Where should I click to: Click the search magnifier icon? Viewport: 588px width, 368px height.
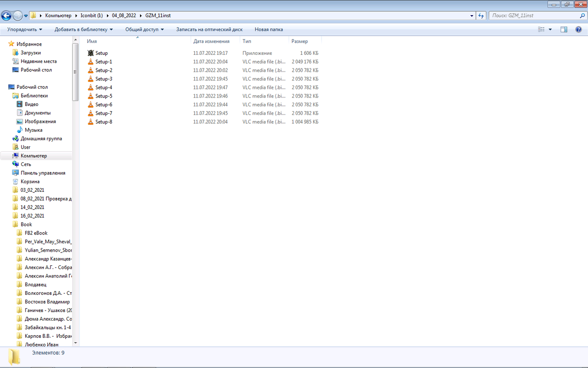click(x=582, y=16)
